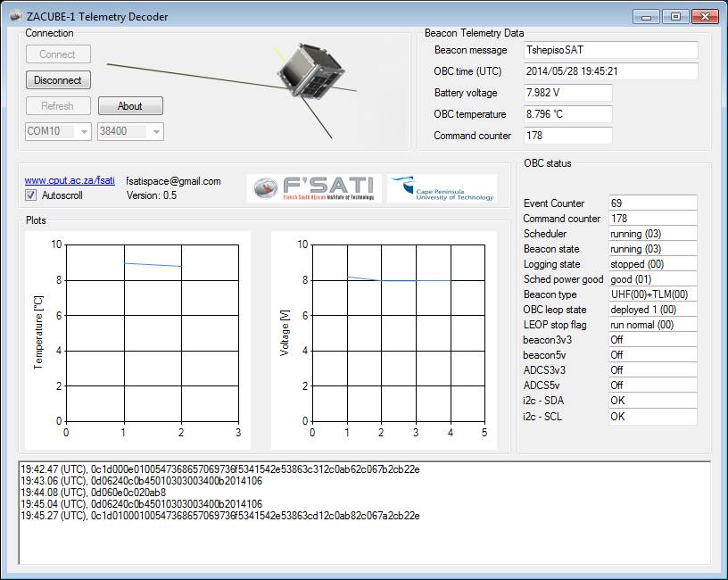Open the www.cput.ac.za/fsati link
Image resolution: width=728 pixels, height=580 pixels.
coord(70,180)
